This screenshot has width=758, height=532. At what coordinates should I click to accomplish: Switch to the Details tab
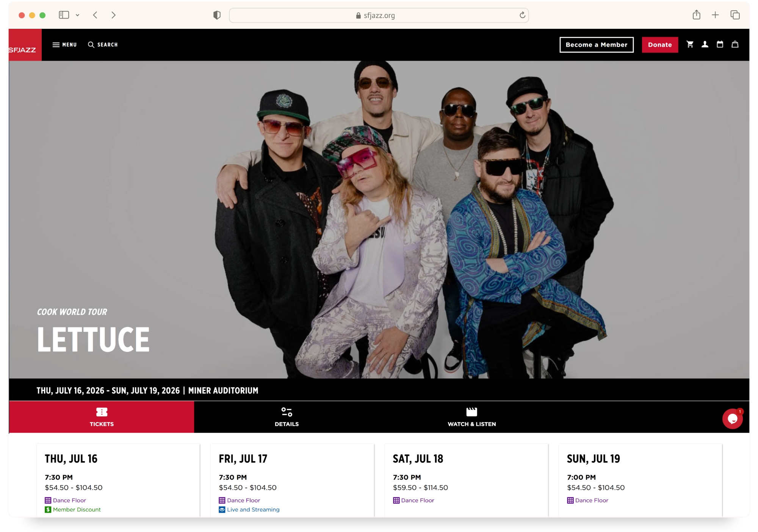[287, 417]
